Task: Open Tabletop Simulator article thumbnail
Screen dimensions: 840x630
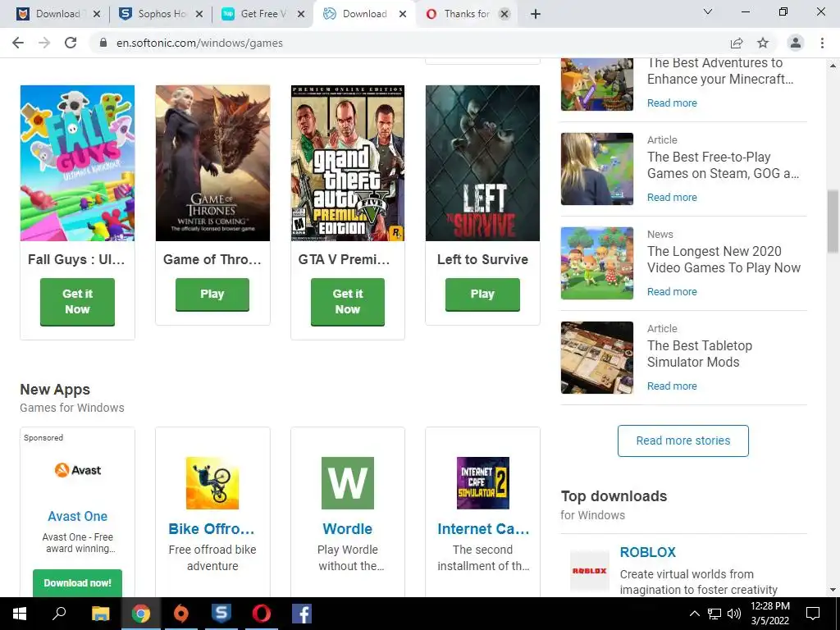Action: coord(597,358)
